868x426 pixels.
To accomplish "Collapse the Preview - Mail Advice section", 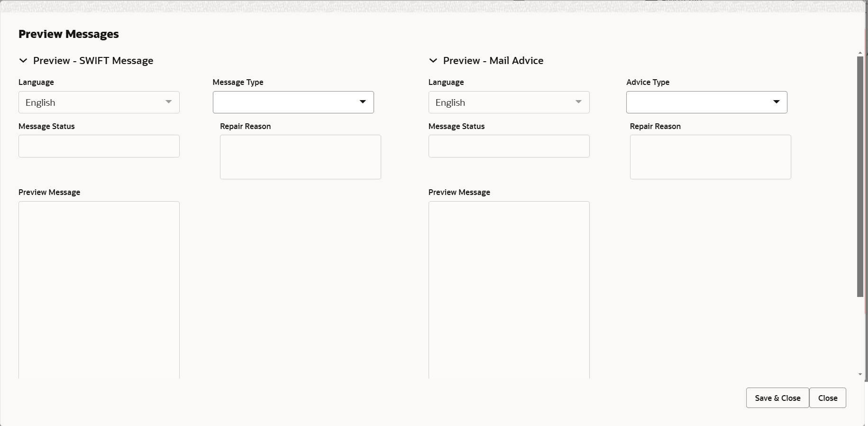I will point(433,61).
